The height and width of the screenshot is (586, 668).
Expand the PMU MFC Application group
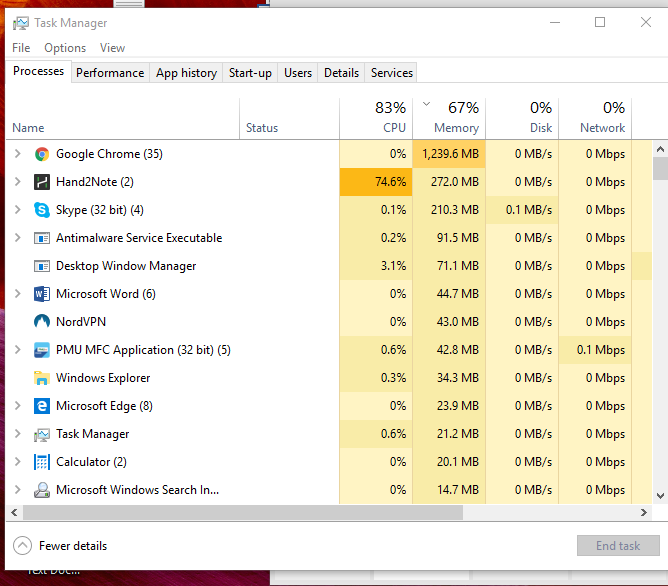tap(17, 350)
